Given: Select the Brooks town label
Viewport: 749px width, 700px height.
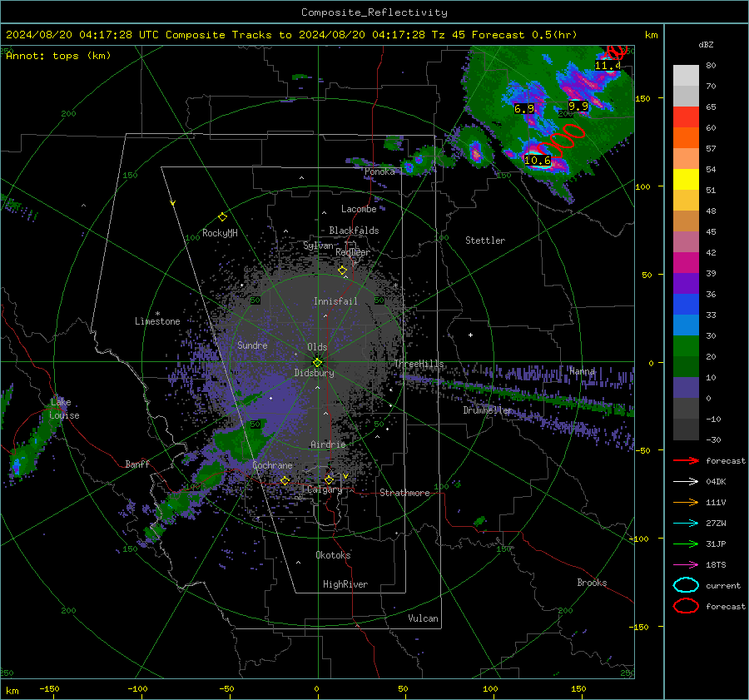Looking at the screenshot, I should [592, 583].
